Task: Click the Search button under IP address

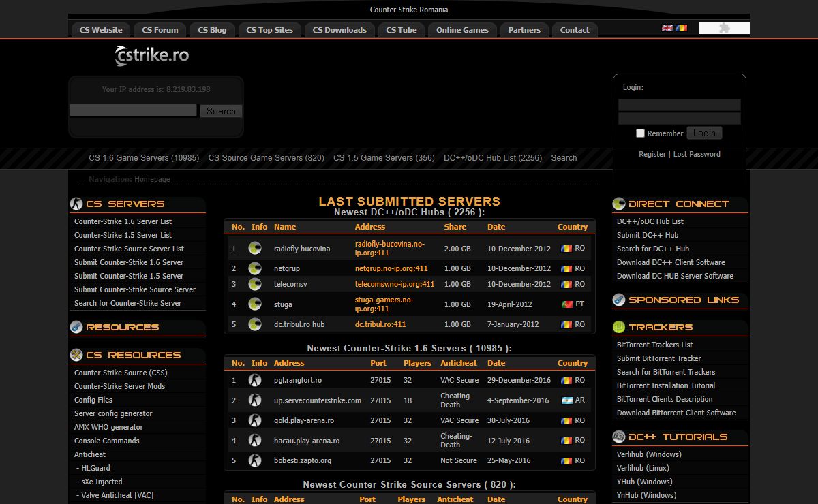Action: click(x=221, y=111)
